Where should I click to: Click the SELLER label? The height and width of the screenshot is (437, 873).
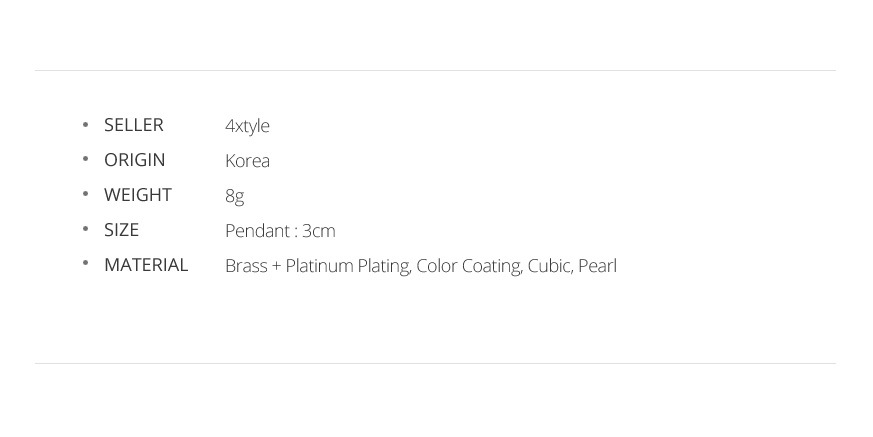(134, 125)
